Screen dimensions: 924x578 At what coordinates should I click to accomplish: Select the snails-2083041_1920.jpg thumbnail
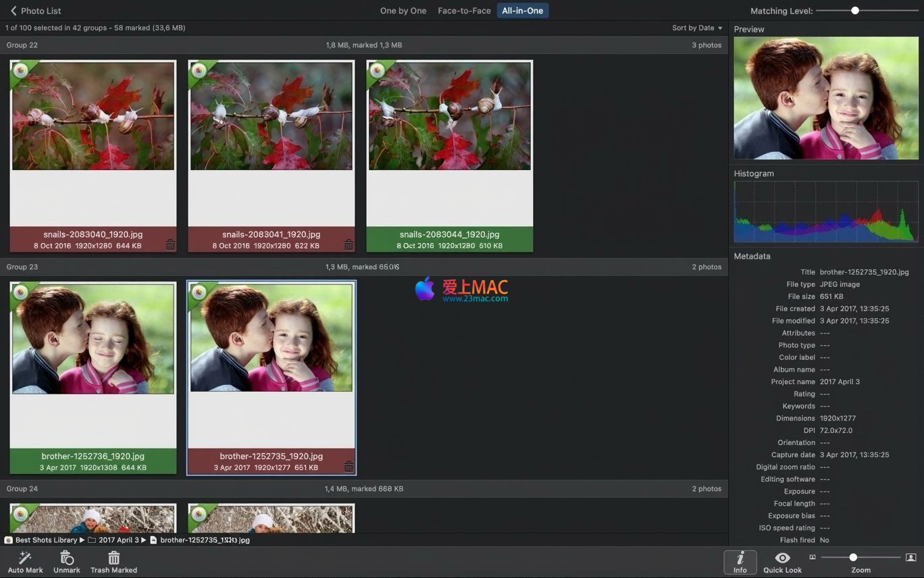pos(272,116)
